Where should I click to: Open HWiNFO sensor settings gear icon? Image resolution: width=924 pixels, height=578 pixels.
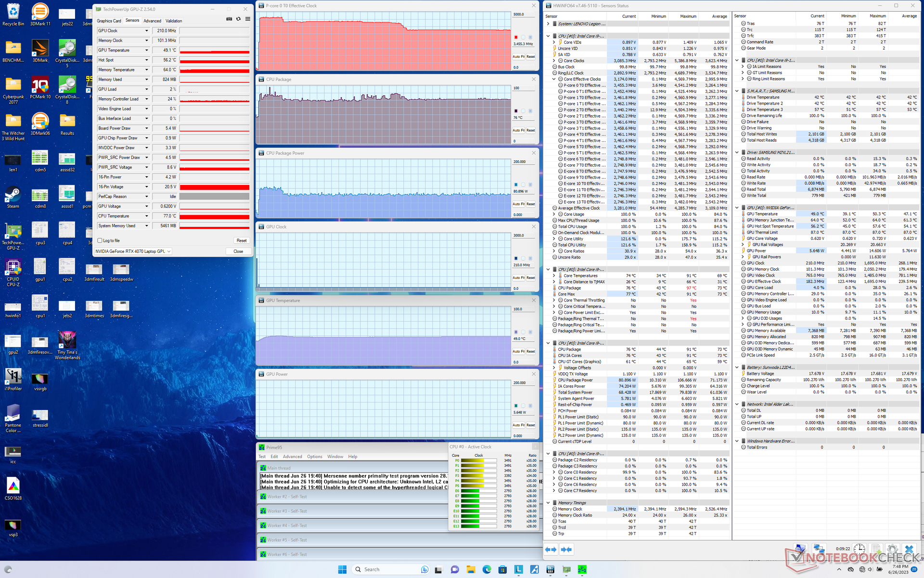coord(892,550)
